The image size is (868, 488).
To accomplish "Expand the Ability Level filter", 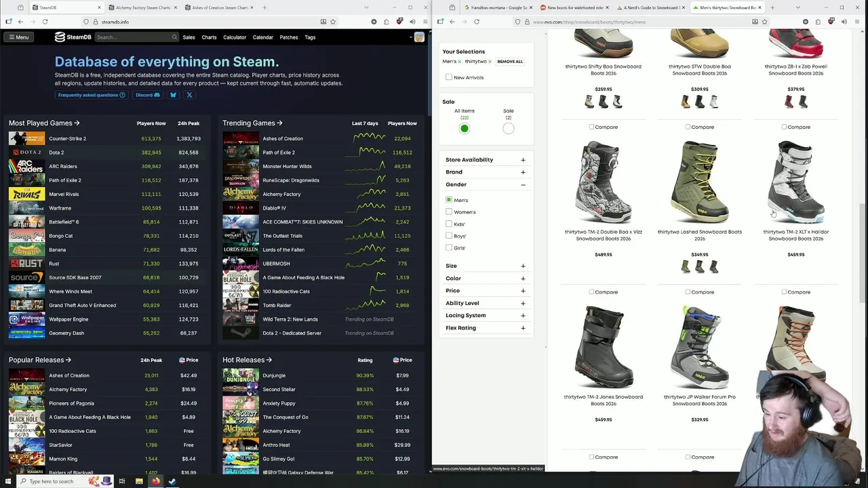I will click(x=523, y=303).
